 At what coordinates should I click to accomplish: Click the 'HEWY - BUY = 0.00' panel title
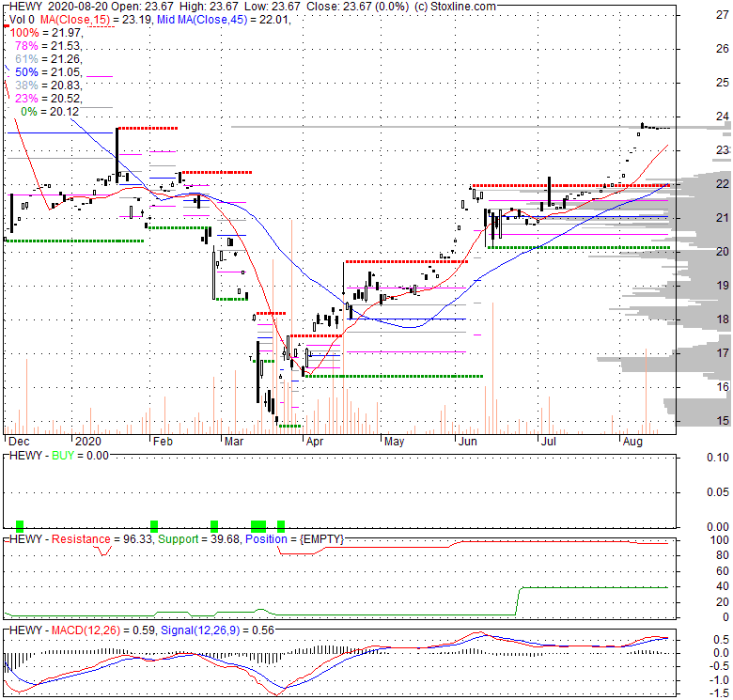click(59, 456)
